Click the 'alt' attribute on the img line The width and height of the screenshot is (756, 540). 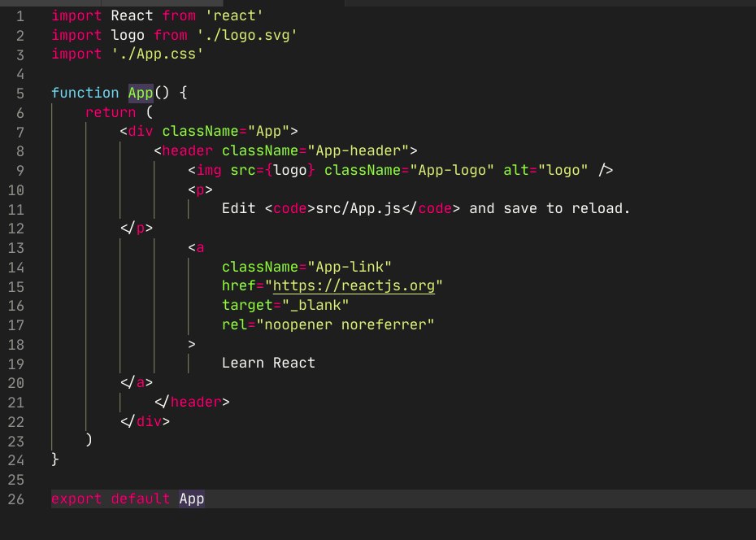tap(516, 170)
